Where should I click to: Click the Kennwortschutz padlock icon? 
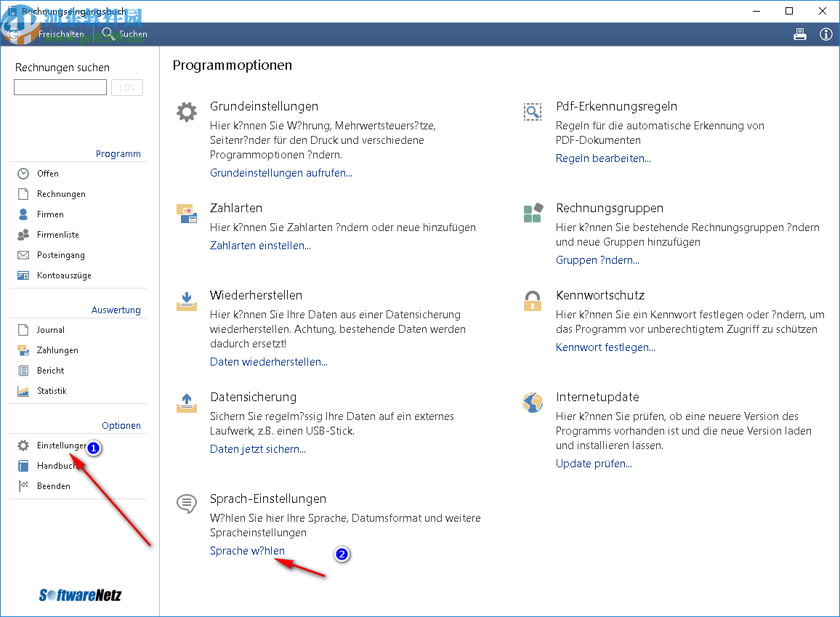tap(533, 300)
